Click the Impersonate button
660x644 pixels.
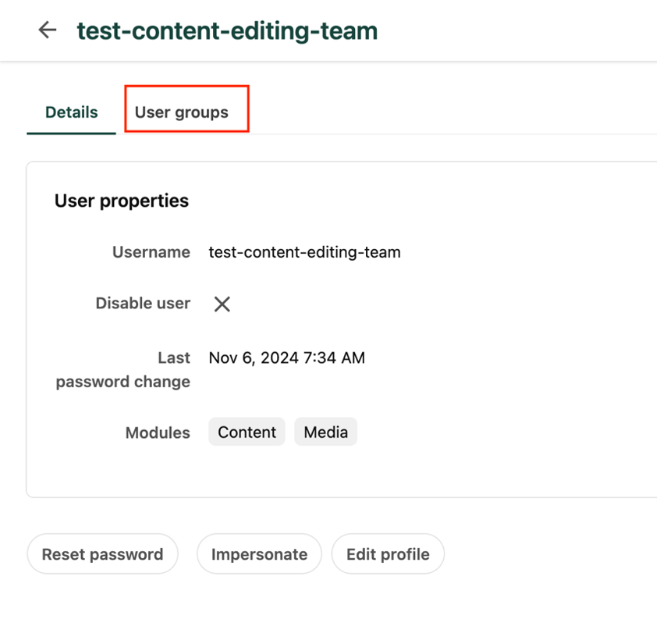tap(259, 554)
